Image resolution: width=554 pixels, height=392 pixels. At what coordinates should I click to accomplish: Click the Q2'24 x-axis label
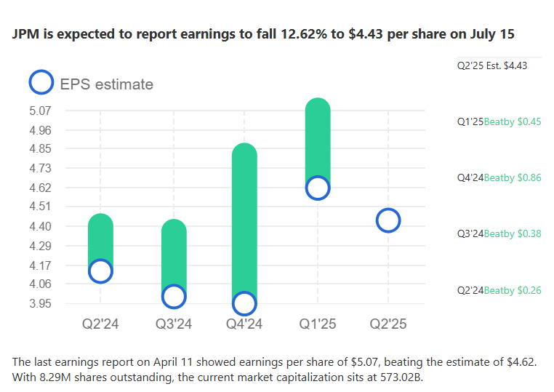(101, 324)
